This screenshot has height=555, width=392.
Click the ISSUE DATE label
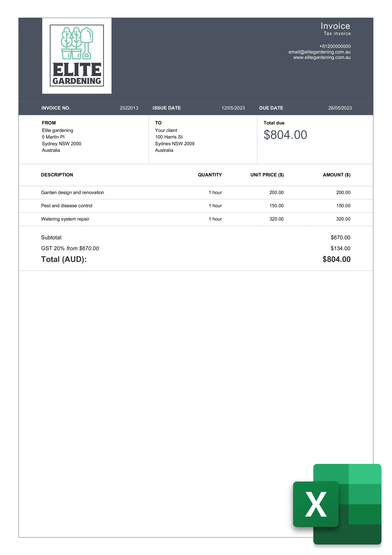(167, 108)
